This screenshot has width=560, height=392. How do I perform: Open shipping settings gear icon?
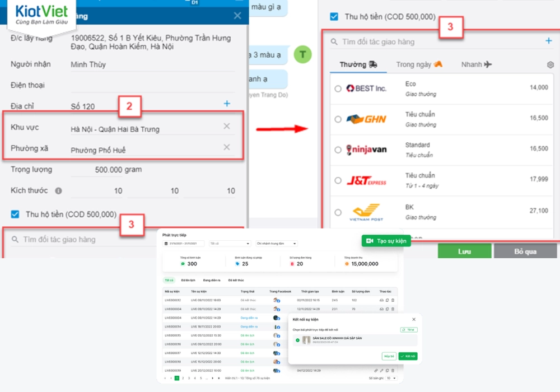[550, 64]
